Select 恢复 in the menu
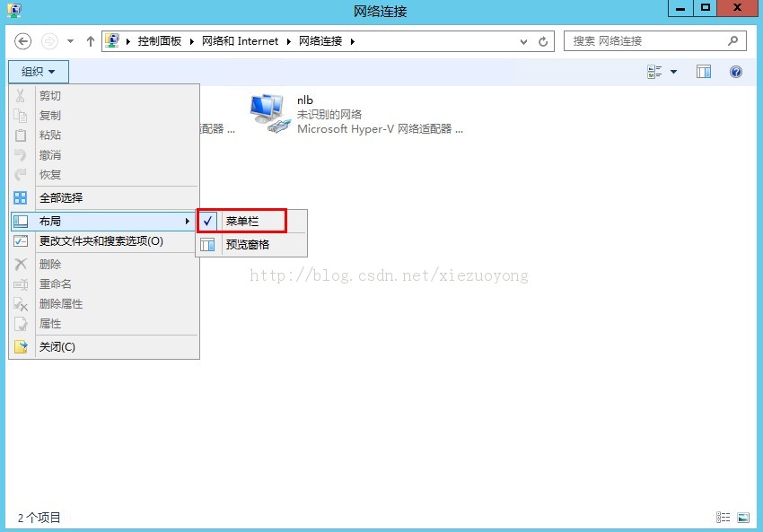The height and width of the screenshot is (532, 763). pos(104,175)
